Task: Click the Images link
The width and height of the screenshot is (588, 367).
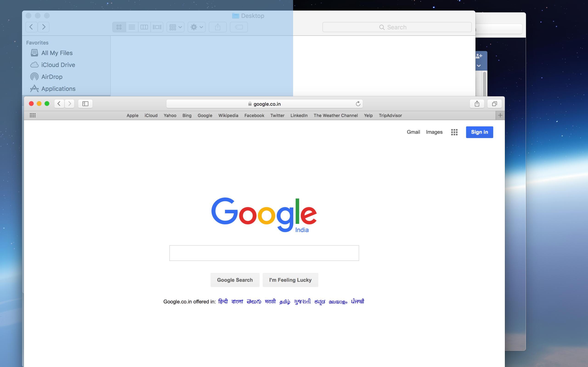Action: coord(434,132)
